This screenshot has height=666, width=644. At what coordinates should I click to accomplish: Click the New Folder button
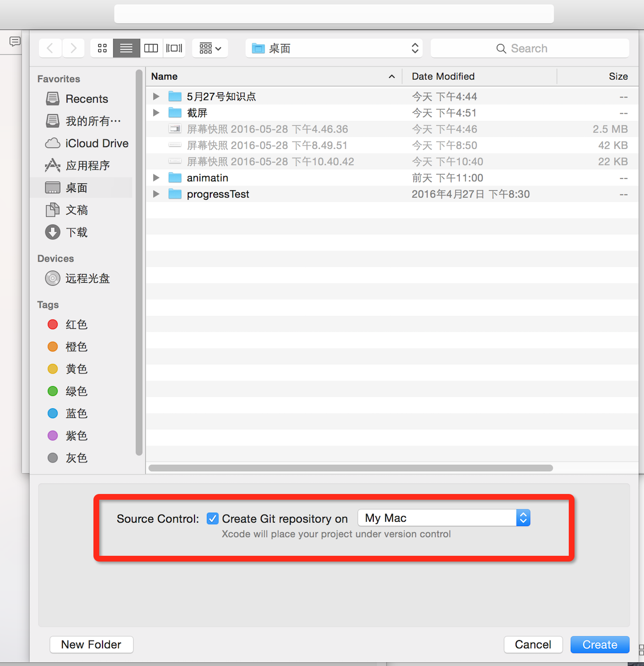91,644
